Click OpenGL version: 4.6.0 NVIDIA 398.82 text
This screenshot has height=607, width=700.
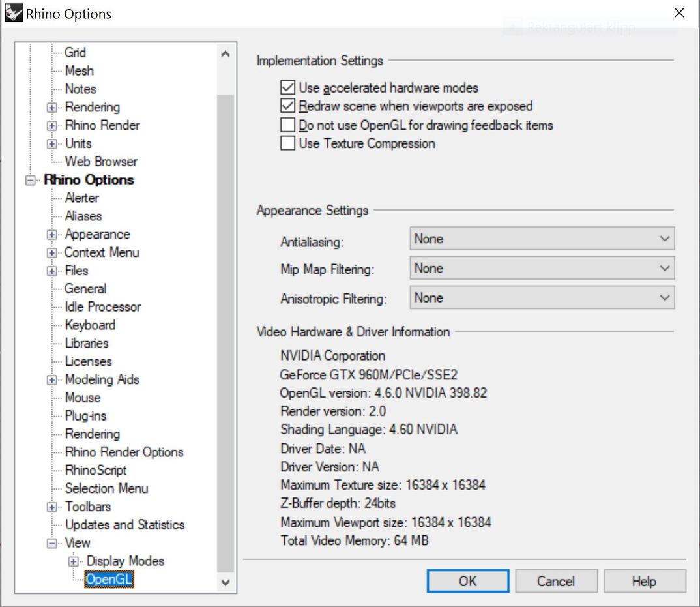click(383, 392)
